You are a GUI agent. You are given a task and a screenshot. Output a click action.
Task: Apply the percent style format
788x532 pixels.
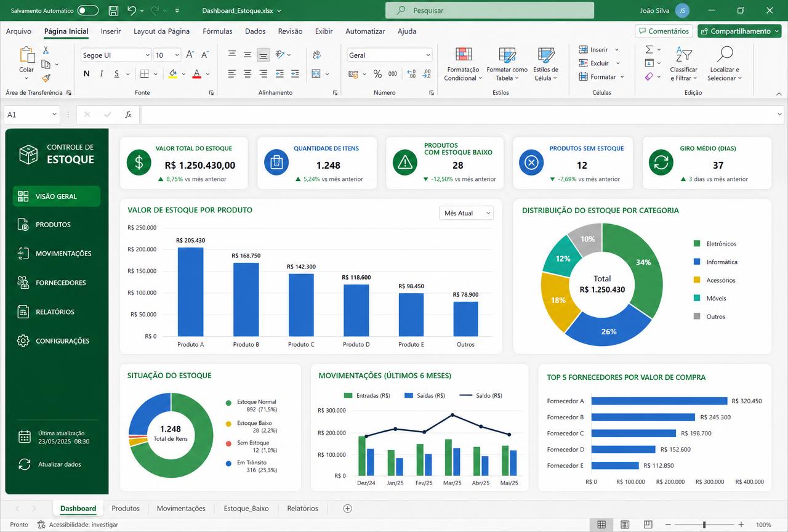pos(377,74)
